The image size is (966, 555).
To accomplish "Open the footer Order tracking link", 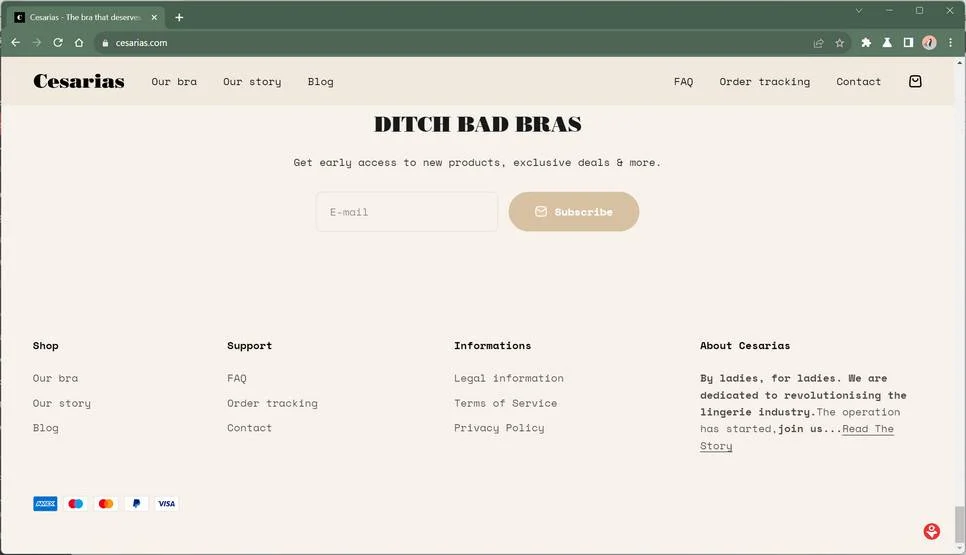I will [272, 403].
